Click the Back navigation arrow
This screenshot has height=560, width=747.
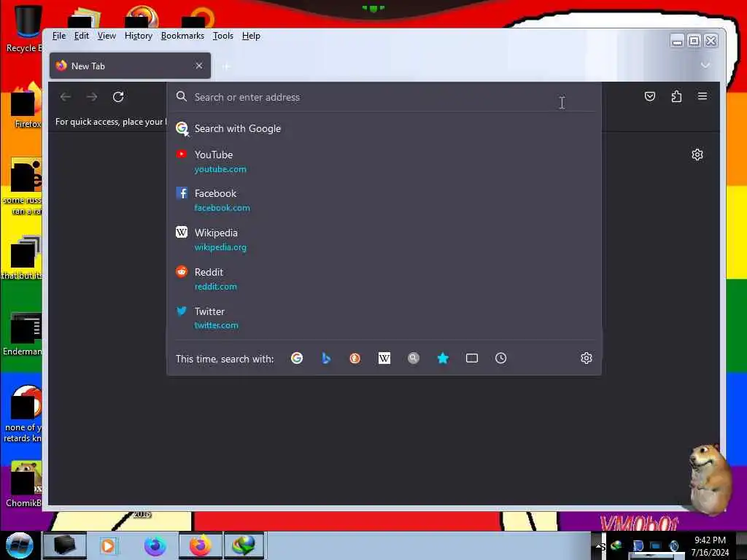coord(66,97)
